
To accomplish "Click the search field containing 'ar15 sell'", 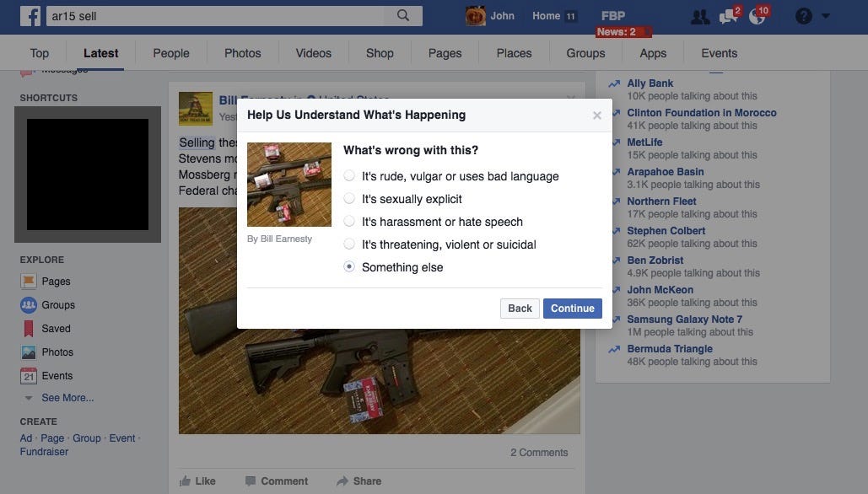I will [216, 16].
